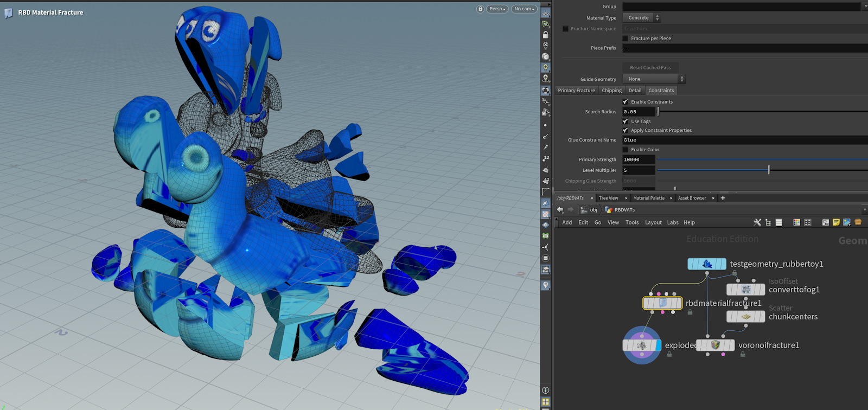Toggle Apply Constraint Properties checkbox

(x=625, y=131)
